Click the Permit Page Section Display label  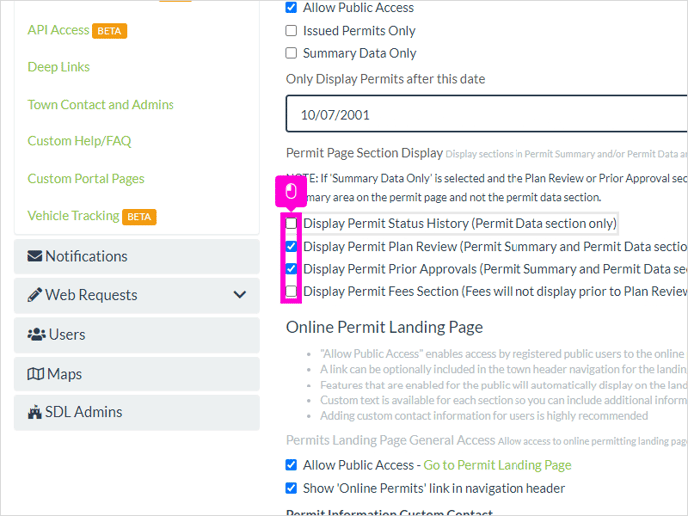tap(364, 153)
